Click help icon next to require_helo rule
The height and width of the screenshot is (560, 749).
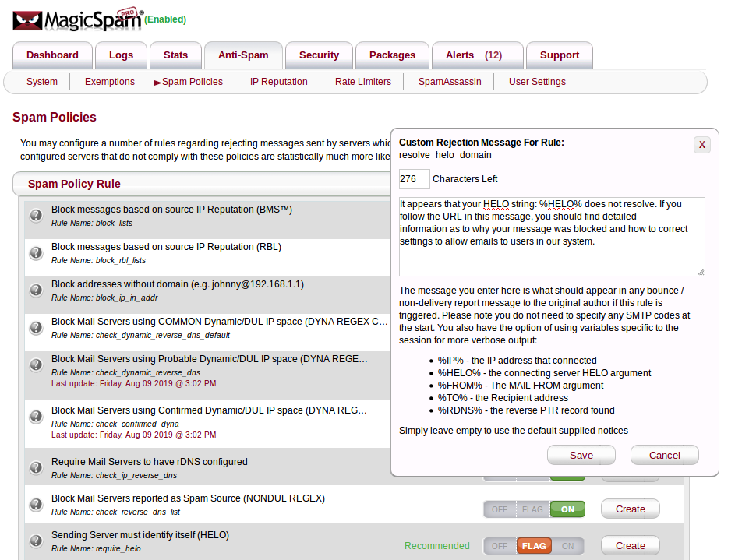pos(36,541)
